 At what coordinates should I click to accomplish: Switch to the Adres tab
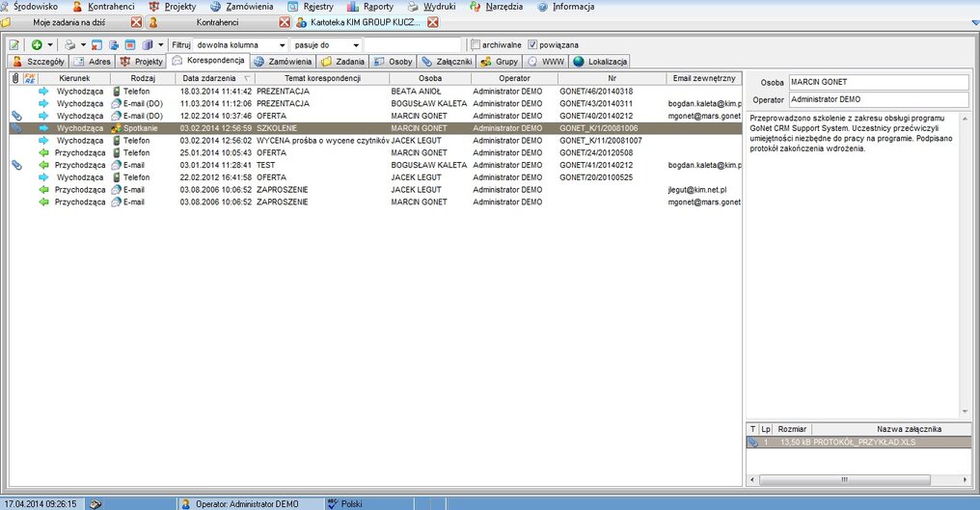pyautogui.click(x=92, y=62)
